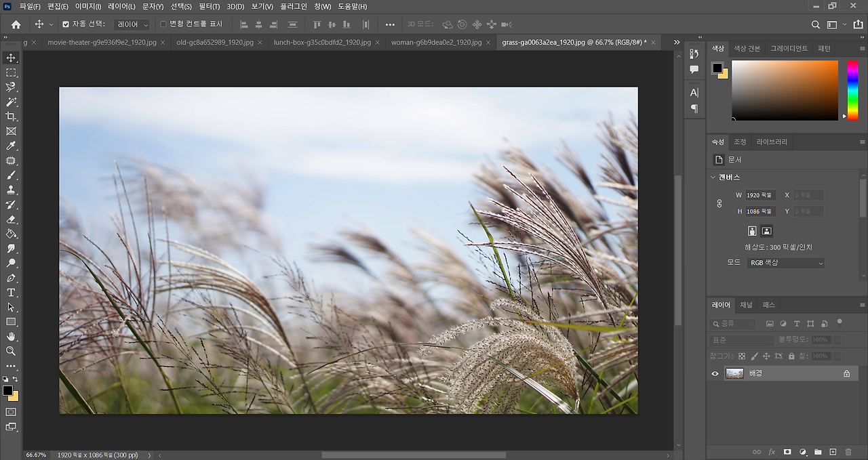Open the RGB color mode dropdown
Screen dimensions: 868x460
(785, 263)
